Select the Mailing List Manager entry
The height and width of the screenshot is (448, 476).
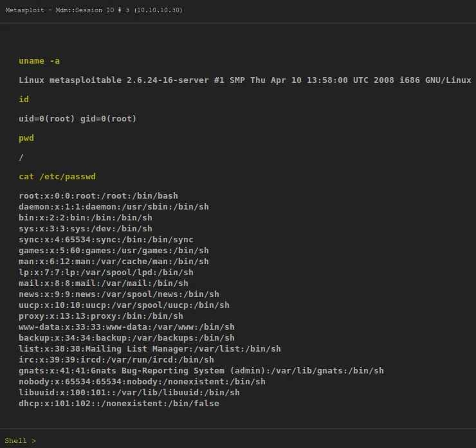(150, 349)
